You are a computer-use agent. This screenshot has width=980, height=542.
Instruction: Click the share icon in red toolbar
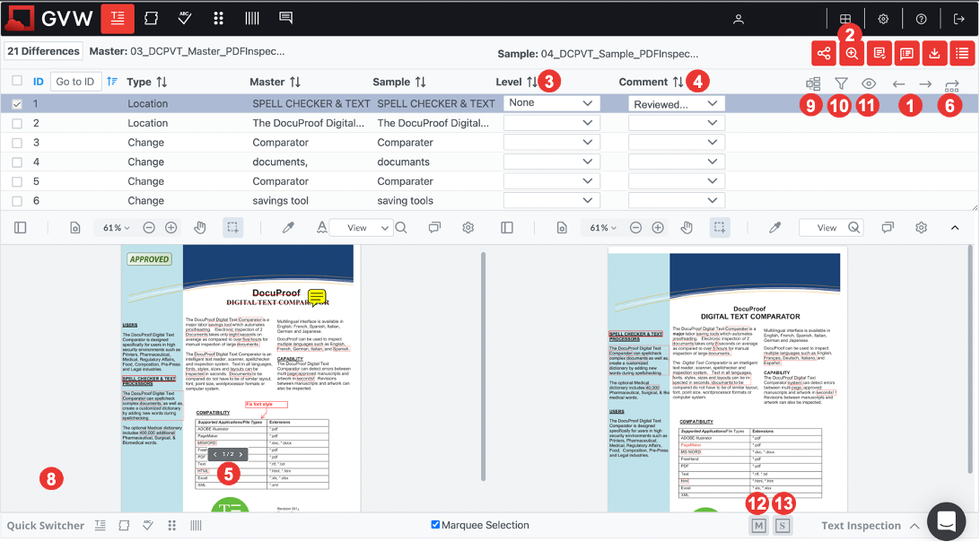coord(824,53)
